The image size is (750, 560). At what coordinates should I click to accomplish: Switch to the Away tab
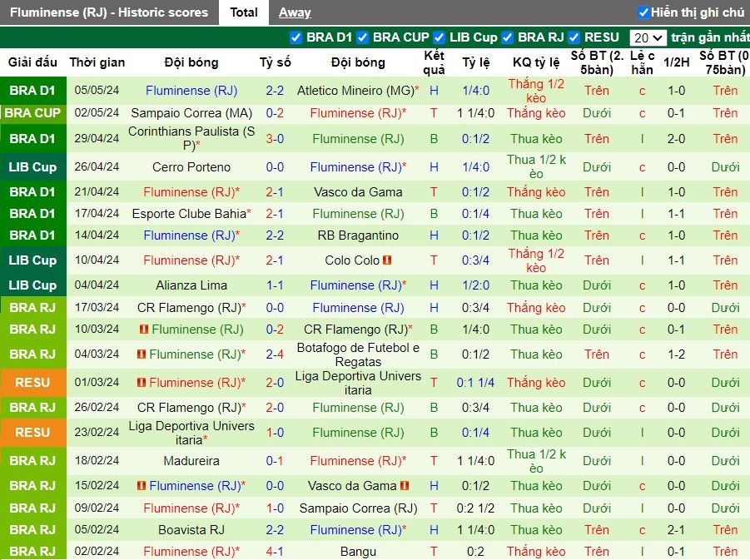pyautogui.click(x=295, y=12)
